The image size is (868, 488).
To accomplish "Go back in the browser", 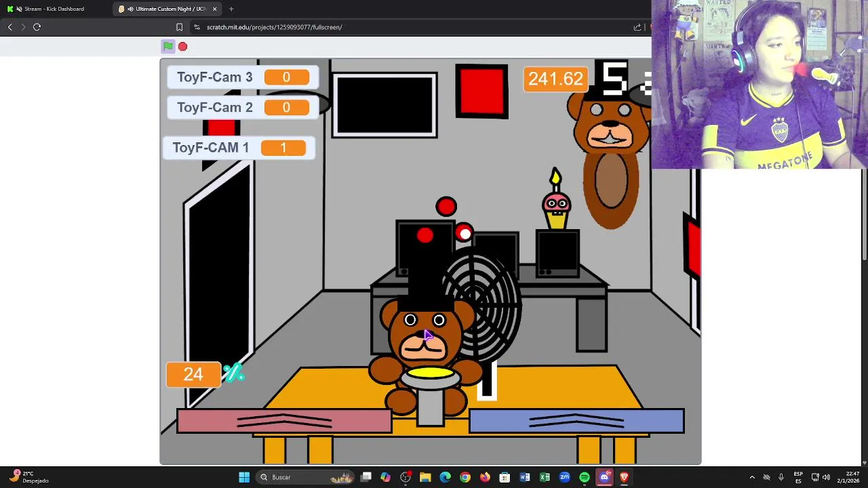I will coord(10,27).
